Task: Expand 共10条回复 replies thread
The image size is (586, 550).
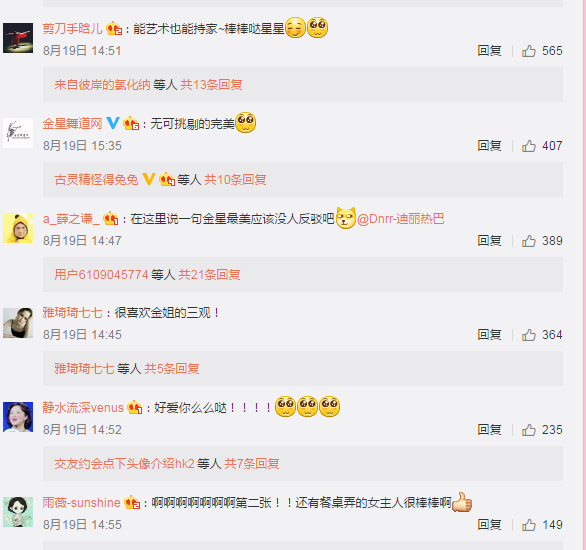Action: click(x=235, y=180)
